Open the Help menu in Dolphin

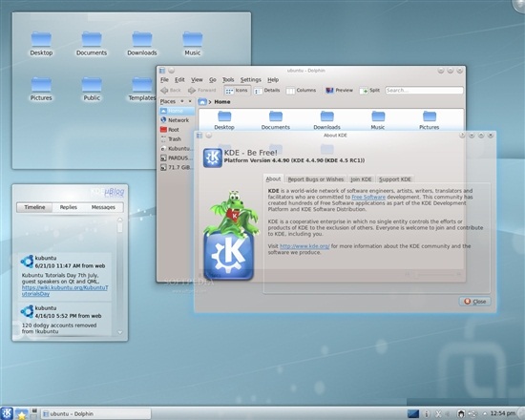273,80
